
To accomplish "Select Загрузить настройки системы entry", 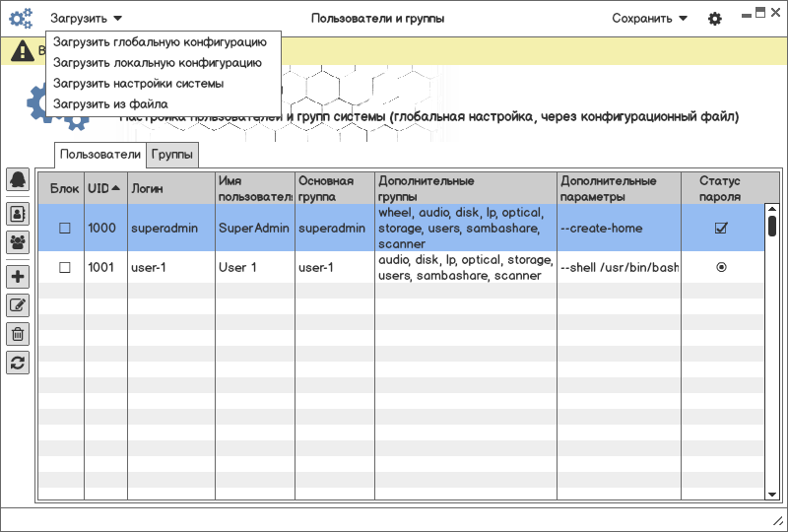I will [138, 84].
